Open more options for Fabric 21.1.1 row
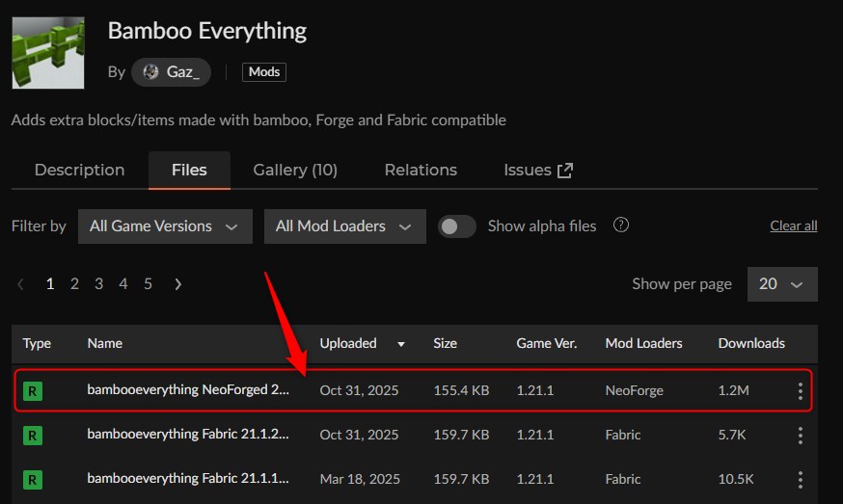This screenshot has height=504, width=843. (x=801, y=479)
